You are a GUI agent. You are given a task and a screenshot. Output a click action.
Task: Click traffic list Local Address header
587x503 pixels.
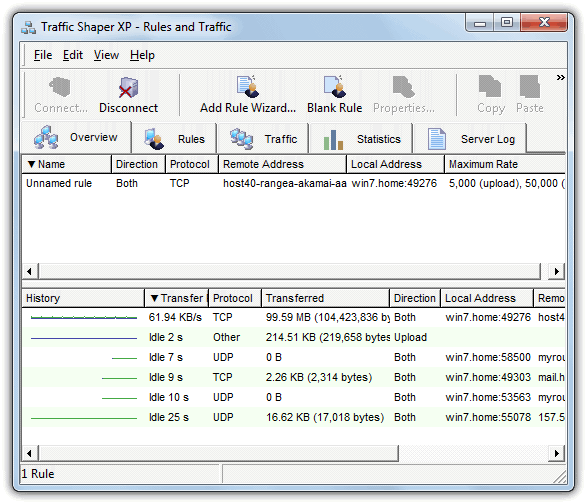point(487,298)
